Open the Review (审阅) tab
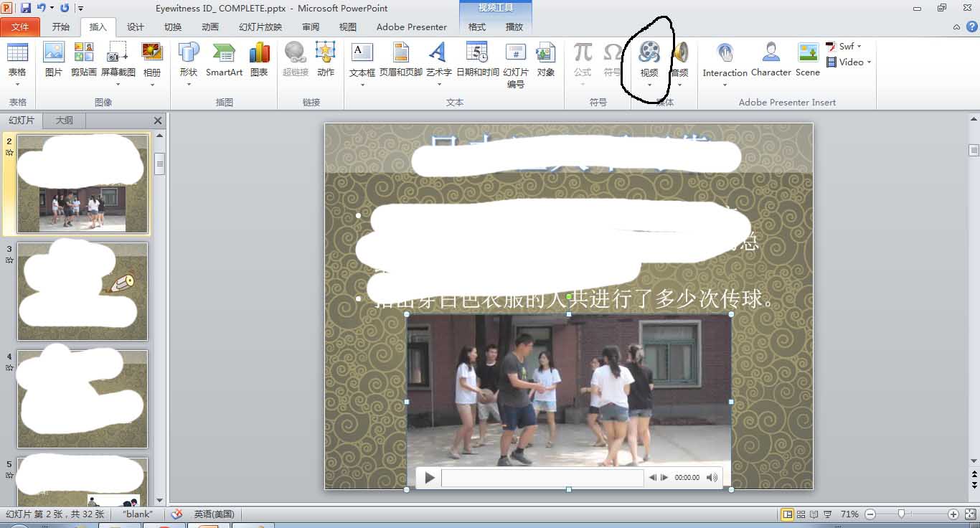The width and height of the screenshot is (980, 528). tap(311, 27)
